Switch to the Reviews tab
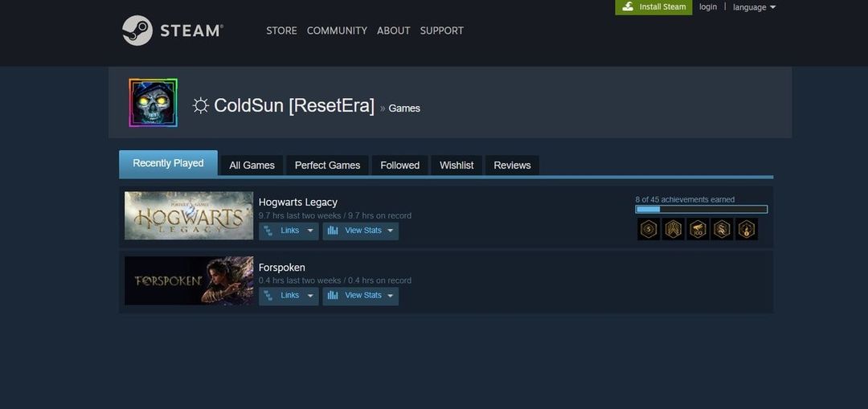 tap(512, 166)
